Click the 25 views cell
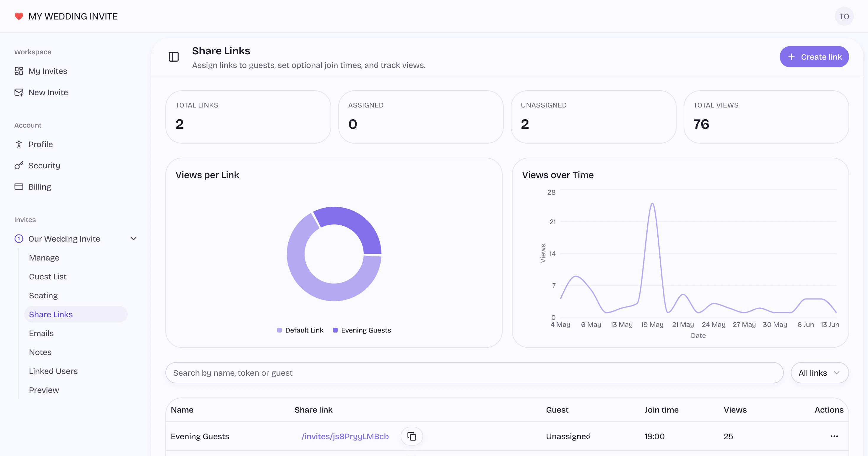This screenshot has width=868, height=456. 728,436
